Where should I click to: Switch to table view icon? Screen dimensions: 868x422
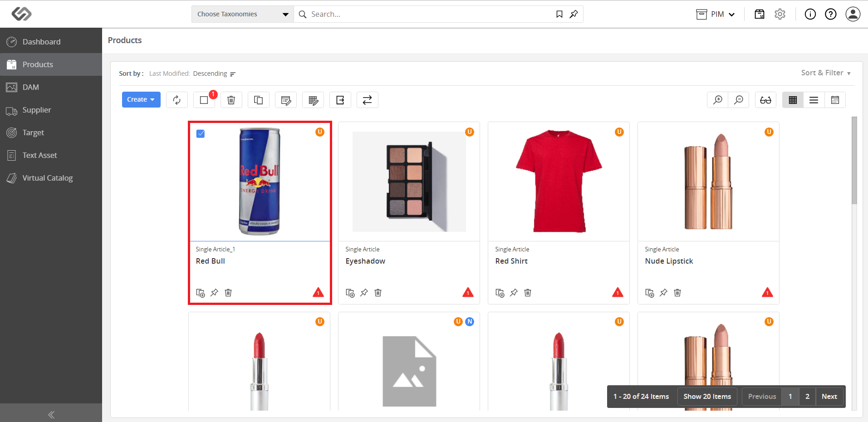point(835,100)
